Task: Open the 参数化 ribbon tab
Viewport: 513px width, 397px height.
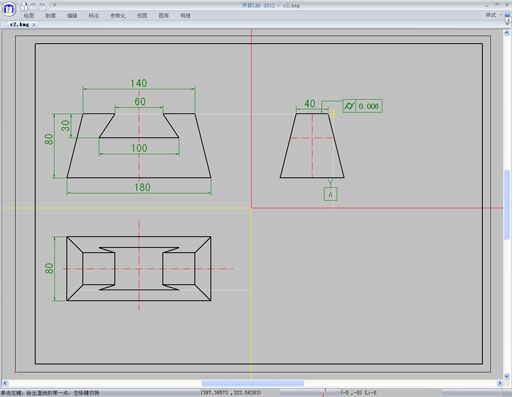Action: coord(118,16)
